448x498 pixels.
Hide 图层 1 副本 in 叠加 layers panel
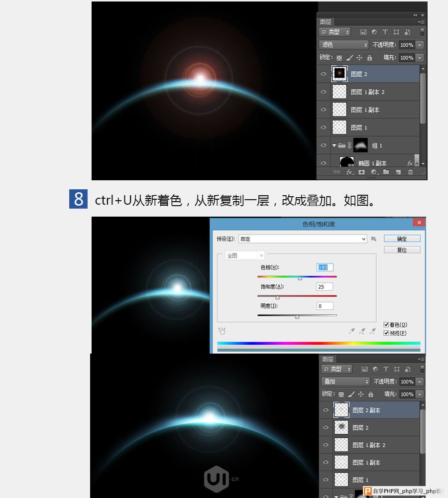[x=326, y=462]
